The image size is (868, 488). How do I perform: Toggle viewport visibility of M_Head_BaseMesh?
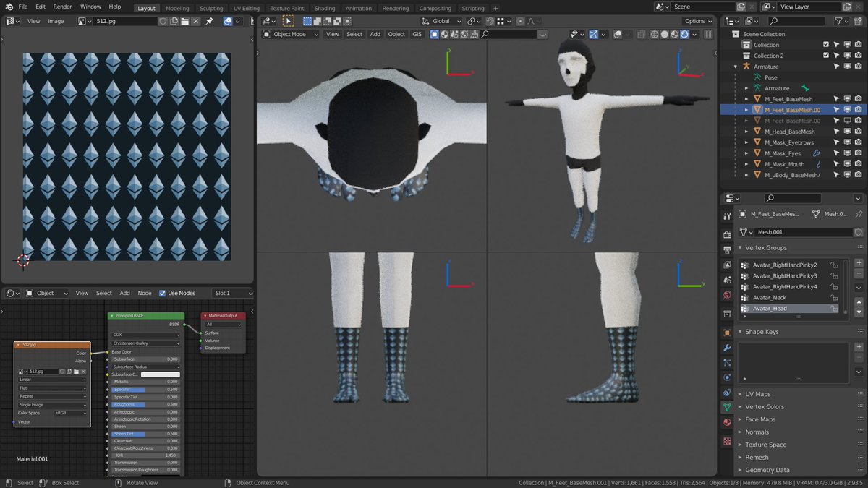[x=847, y=132]
